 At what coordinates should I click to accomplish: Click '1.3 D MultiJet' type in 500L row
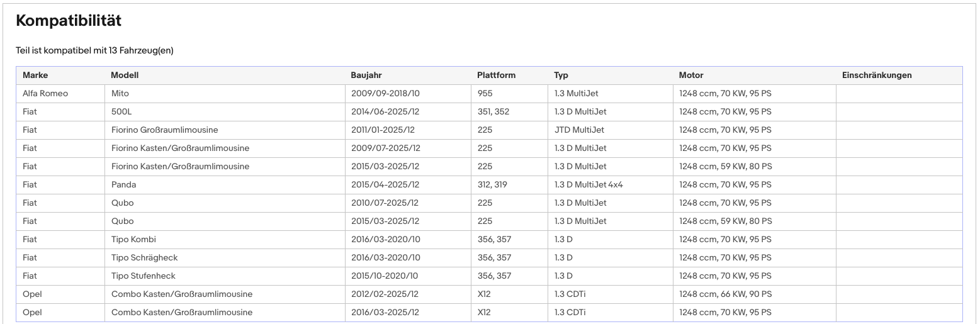click(580, 111)
